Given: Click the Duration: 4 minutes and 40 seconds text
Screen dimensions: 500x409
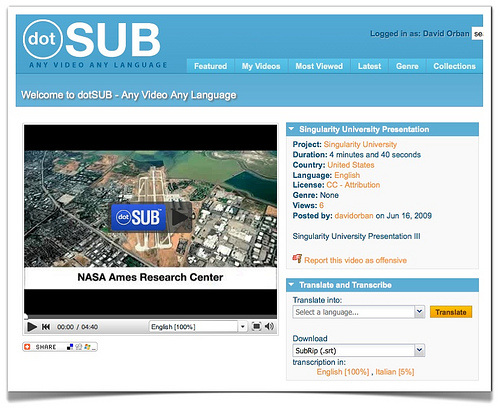Looking at the screenshot, I should (357, 155).
